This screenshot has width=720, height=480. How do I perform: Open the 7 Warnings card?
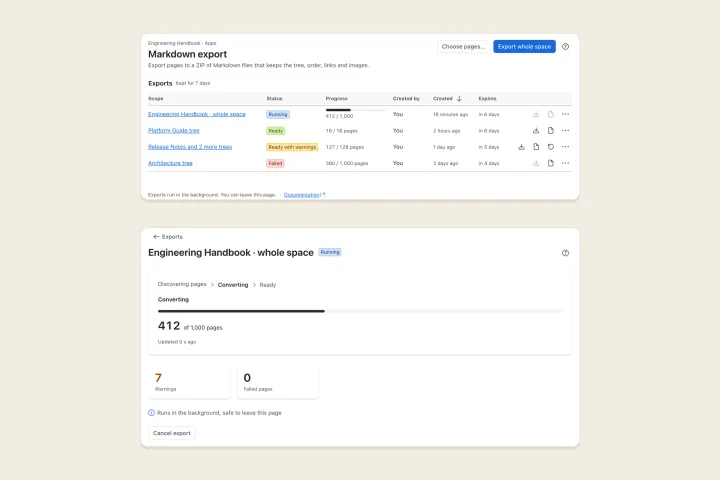(x=189, y=382)
